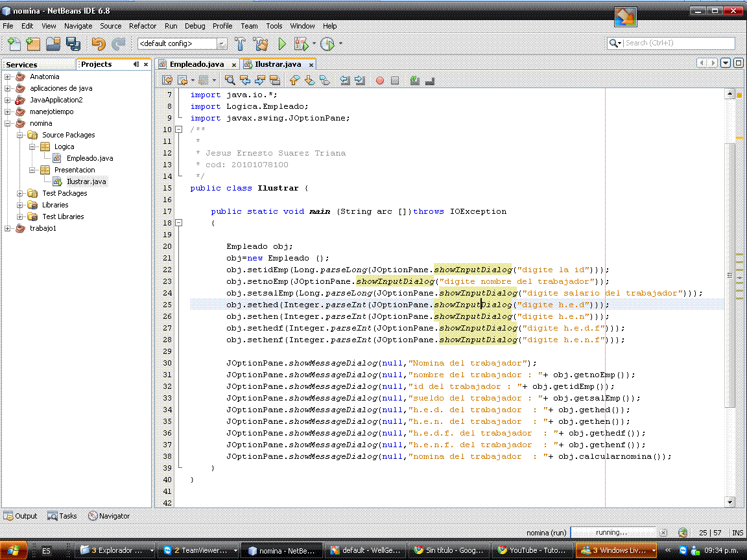Click the Shift Line Right icon
Viewport: 747px width, 560px height.
click(x=360, y=80)
